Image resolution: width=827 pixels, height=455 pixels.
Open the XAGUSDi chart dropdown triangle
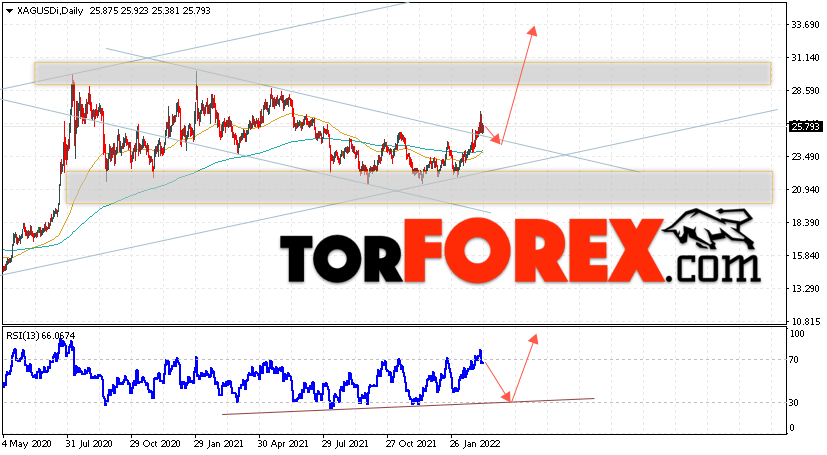(9, 11)
